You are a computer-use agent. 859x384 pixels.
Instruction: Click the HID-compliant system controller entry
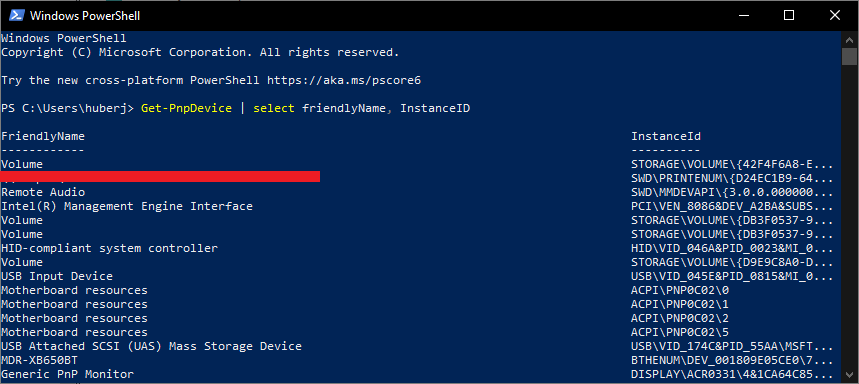tap(109, 248)
